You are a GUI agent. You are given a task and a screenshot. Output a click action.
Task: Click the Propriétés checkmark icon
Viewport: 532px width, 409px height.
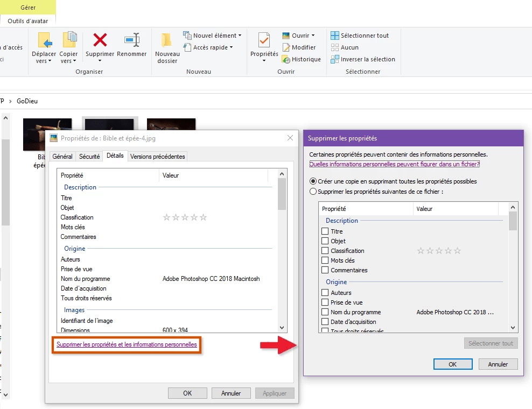[x=264, y=41]
